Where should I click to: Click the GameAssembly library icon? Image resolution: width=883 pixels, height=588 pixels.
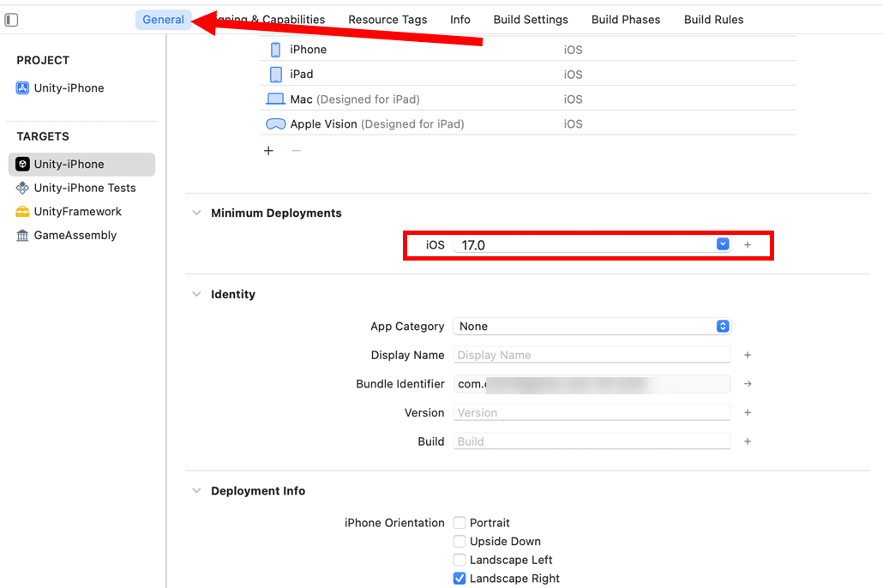tap(22, 236)
